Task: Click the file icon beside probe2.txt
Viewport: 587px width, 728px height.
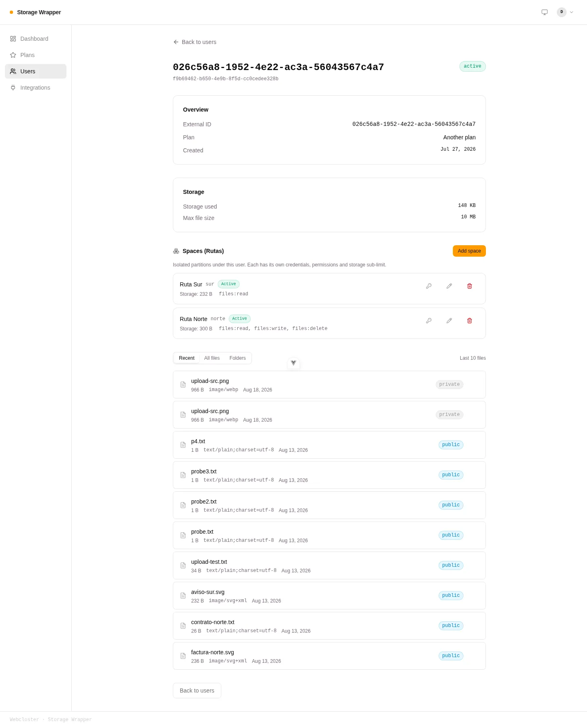Action: click(183, 505)
